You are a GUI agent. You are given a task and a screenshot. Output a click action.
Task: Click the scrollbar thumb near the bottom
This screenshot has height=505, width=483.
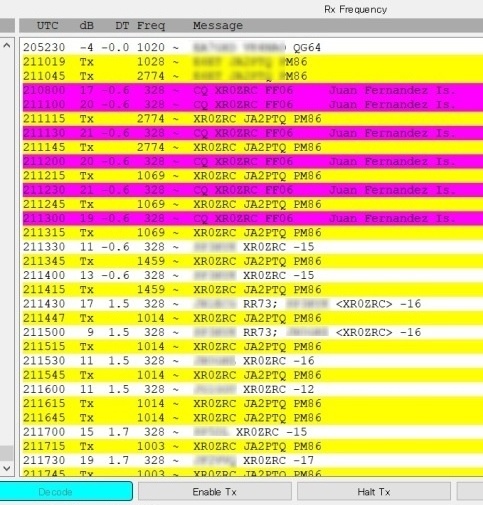coord(7,453)
